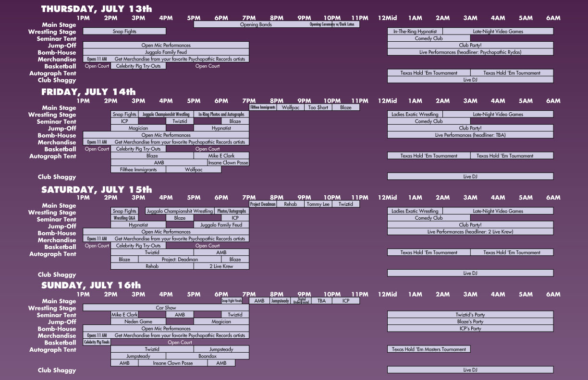Select Friday's 'Juggalo Championshit Wrestling' block

coord(166,114)
